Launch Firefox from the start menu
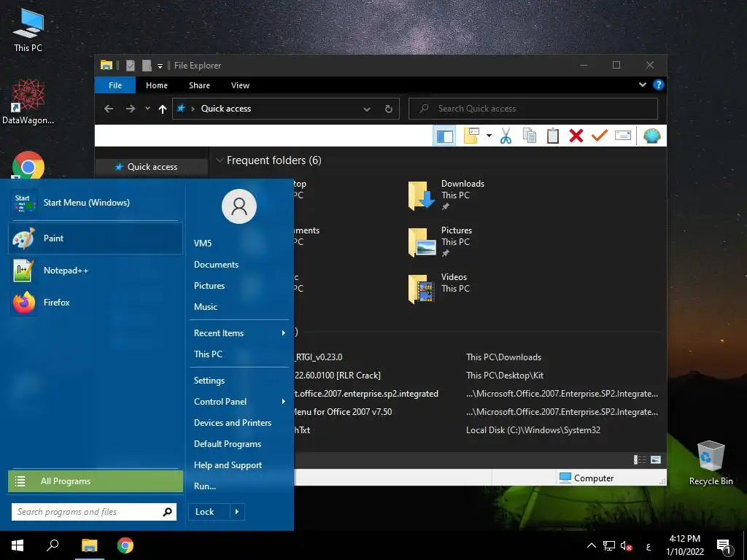Screen dimensions: 747x560 point(96,303)
